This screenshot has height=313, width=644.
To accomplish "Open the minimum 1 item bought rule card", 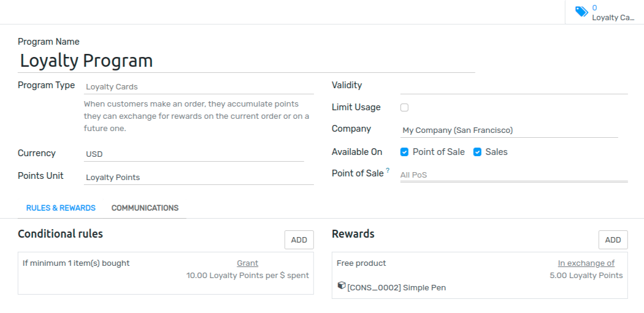I will coord(166,273).
